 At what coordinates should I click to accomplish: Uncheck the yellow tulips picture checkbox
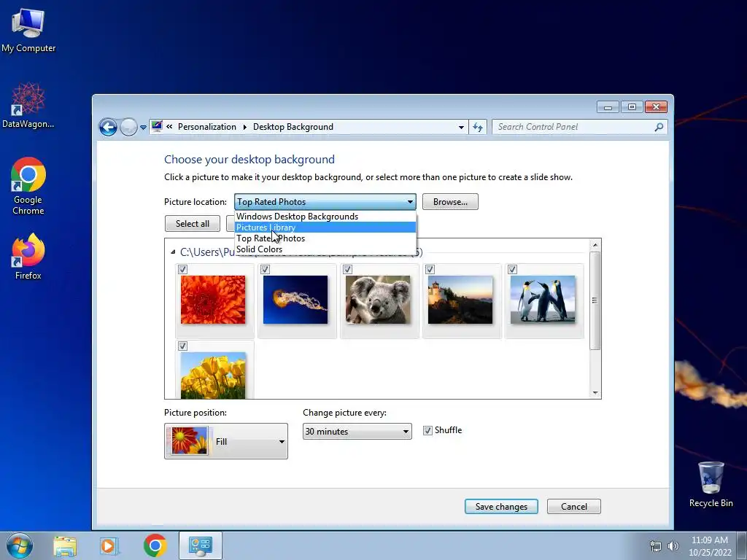pos(182,346)
